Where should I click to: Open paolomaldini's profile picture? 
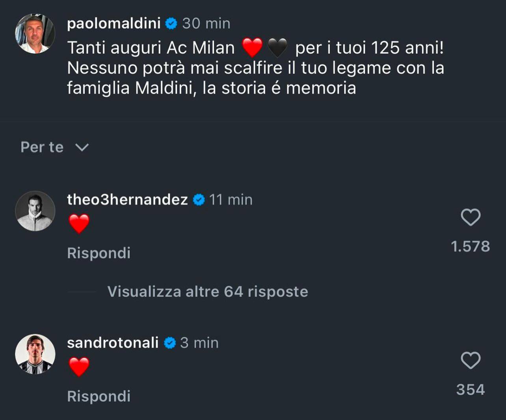(35, 34)
